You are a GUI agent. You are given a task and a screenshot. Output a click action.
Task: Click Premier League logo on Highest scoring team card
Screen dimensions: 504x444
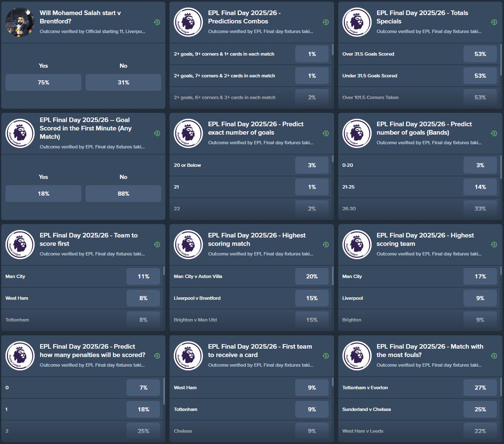(x=357, y=244)
